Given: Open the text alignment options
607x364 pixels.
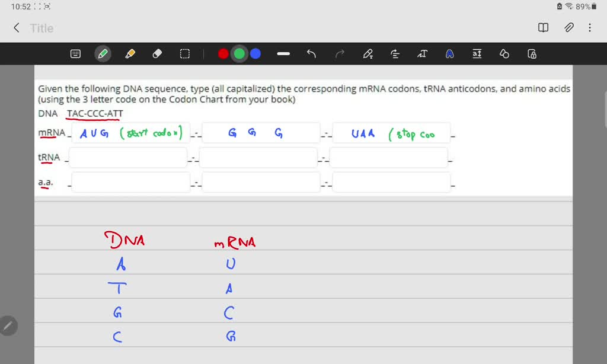Looking at the screenshot, I should click(x=395, y=53).
